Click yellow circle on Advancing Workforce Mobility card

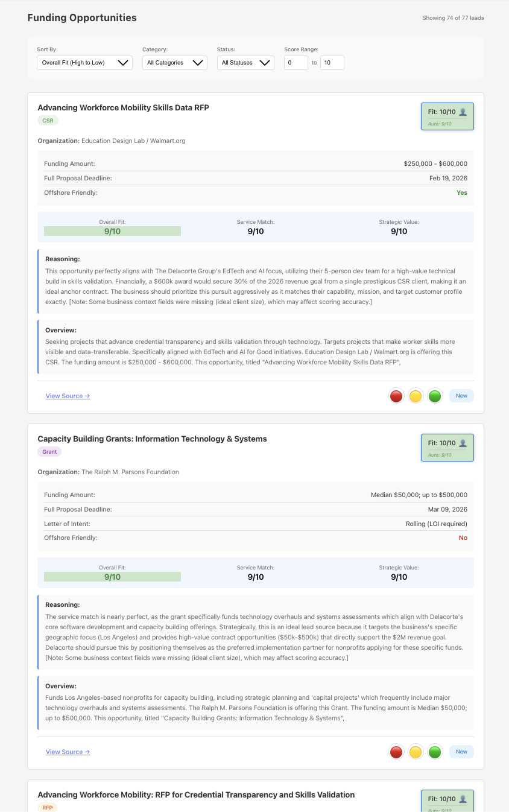pyautogui.click(x=416, y=396)
